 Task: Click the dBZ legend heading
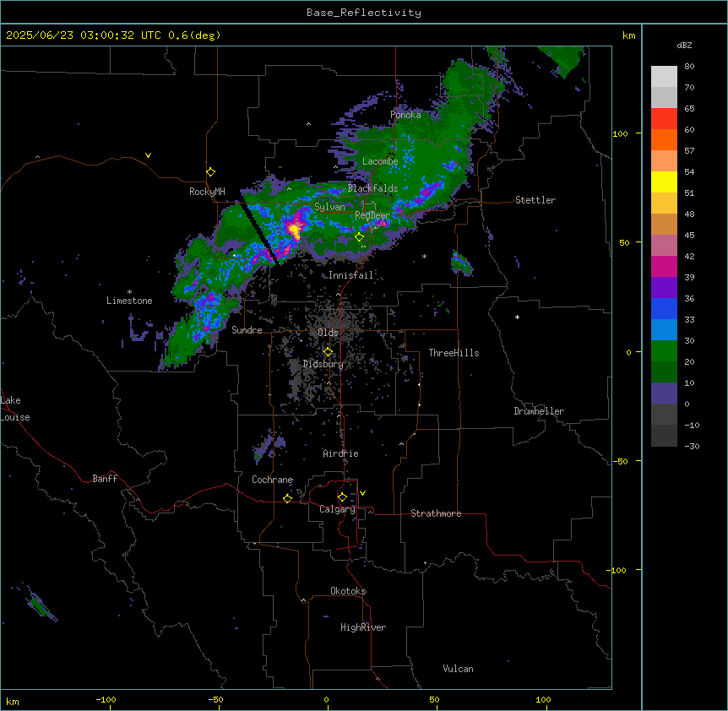pos(684,45)
